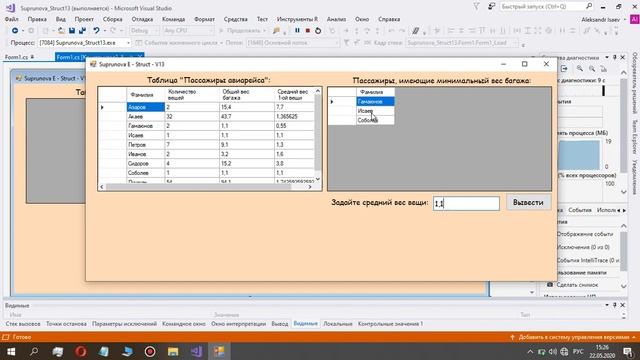This screenshot has width=640, height=360.
Task: Click the notifications filter funnel icon
Action: click(476, 7)
